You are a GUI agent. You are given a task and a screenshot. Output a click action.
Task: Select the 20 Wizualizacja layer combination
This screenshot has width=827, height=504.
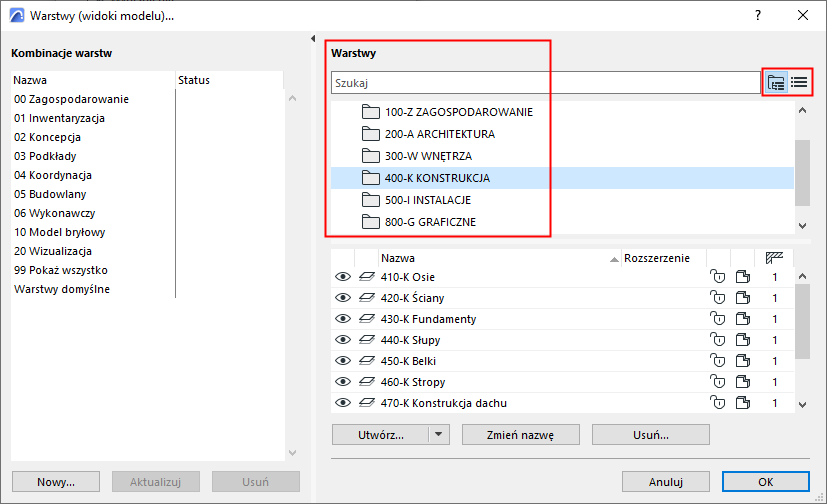(x=53, y=251)
